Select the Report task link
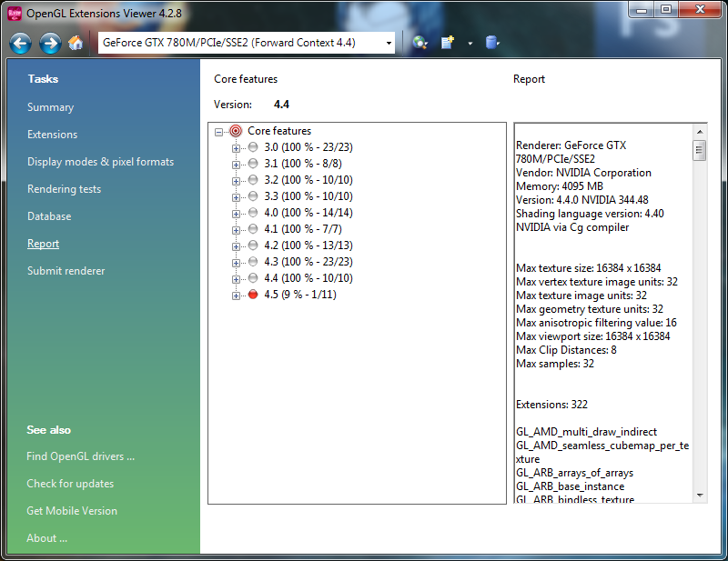 click(43, 244)
